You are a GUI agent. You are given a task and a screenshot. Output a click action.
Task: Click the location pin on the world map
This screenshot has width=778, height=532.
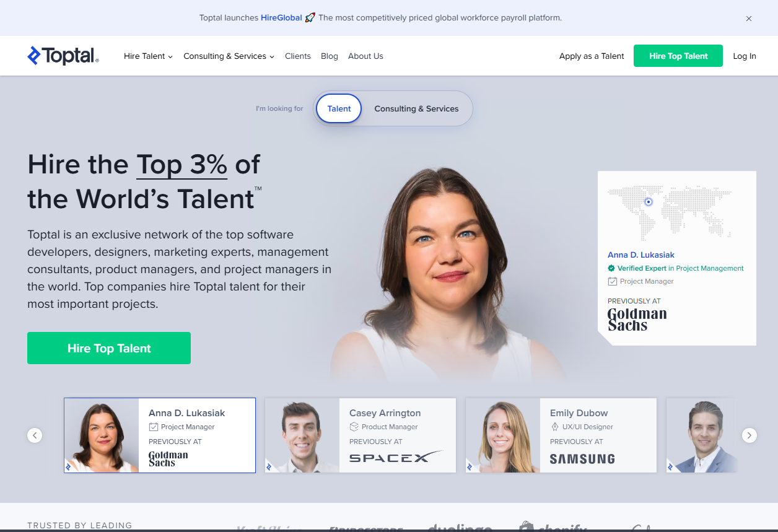pyautogui.click(x=648, y=201)
